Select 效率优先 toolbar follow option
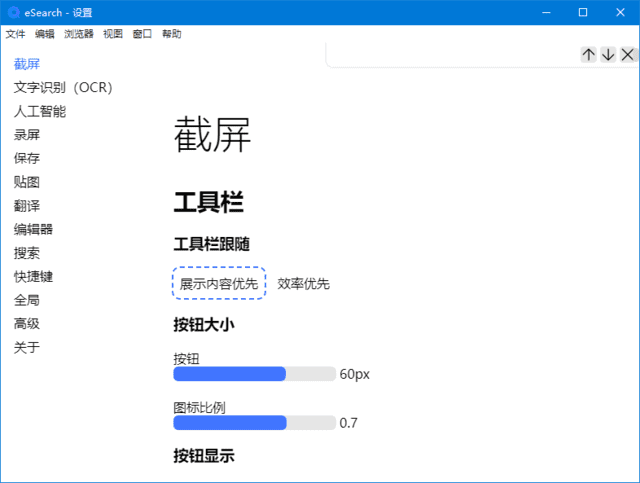640x483 pixels. pos(304,284)
